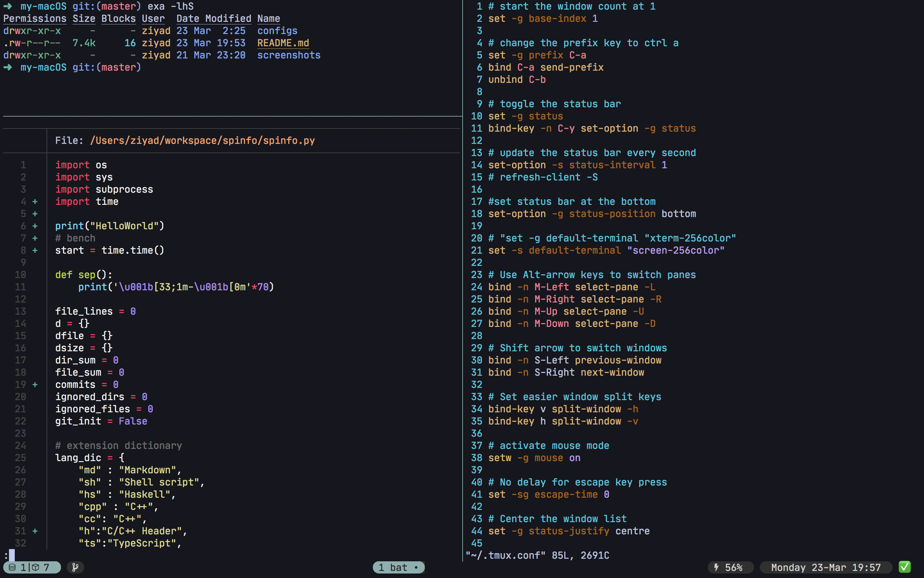Click the '7.4k' size value

click(84, 43)
